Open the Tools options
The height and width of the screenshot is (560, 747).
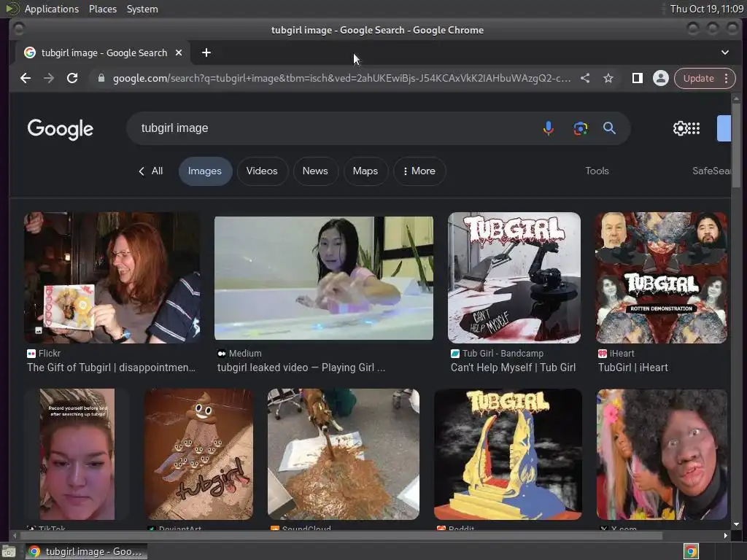tap(597, 171)
